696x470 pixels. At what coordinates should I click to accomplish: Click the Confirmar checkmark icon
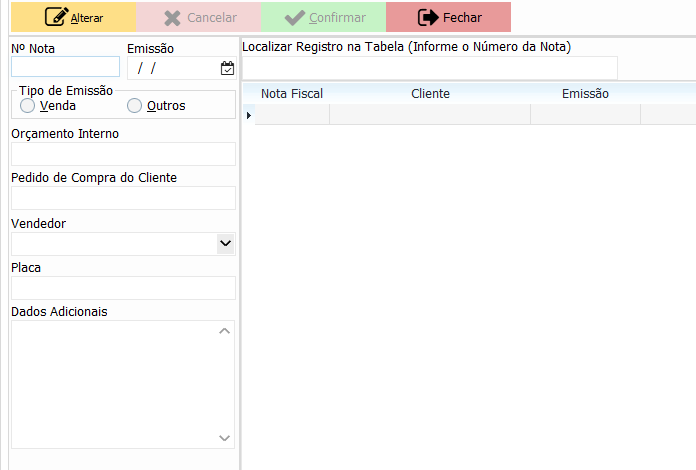[x=295, y=17]
